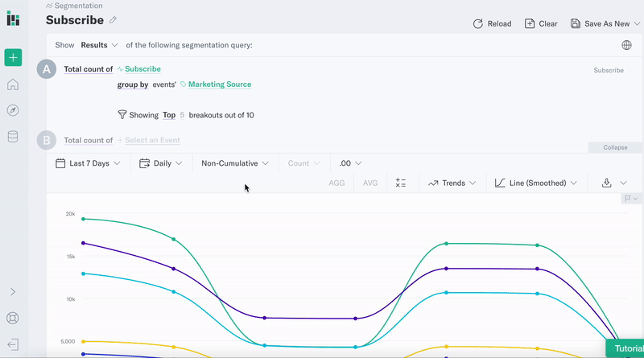The image size is (644, 358).
Task: Click the 'Total count of' label in row B
Action: (89, 140)
